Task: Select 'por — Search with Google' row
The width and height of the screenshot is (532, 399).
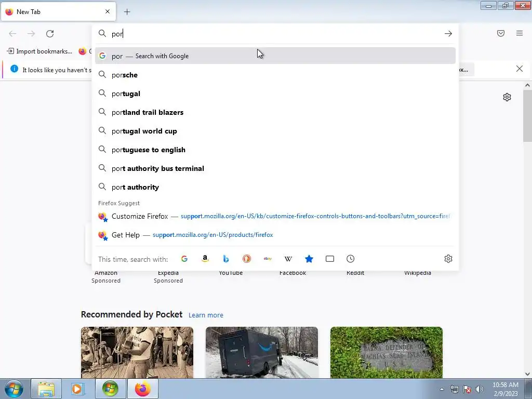Action: 275,56
